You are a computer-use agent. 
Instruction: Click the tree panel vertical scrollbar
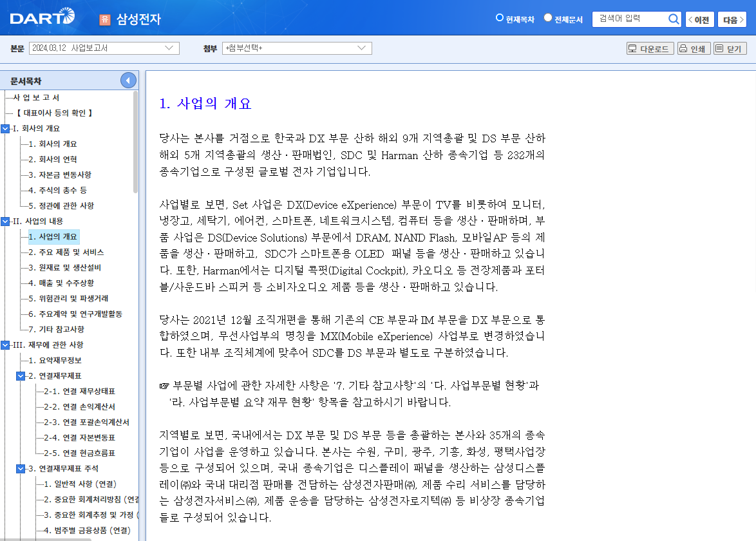[135, 142]
